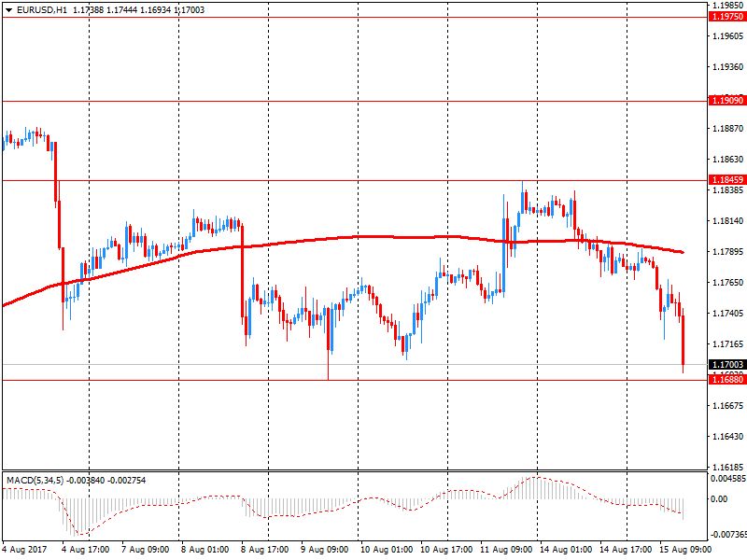Click the 1.19605 price axis value
747x560 pixels.
pos(728,36)
